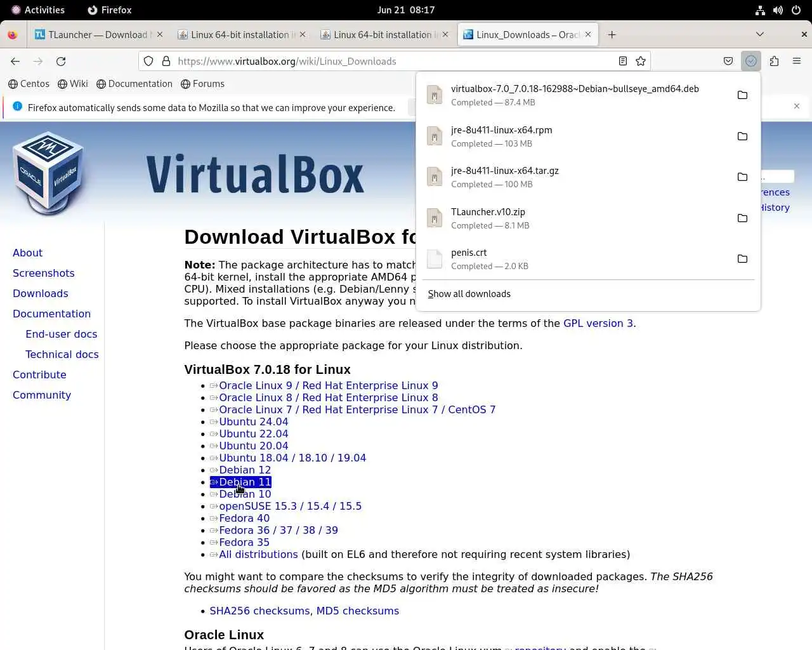Click the Save to Pocket icon
This screenshot has width=812, height=650.
coord(728,61)
